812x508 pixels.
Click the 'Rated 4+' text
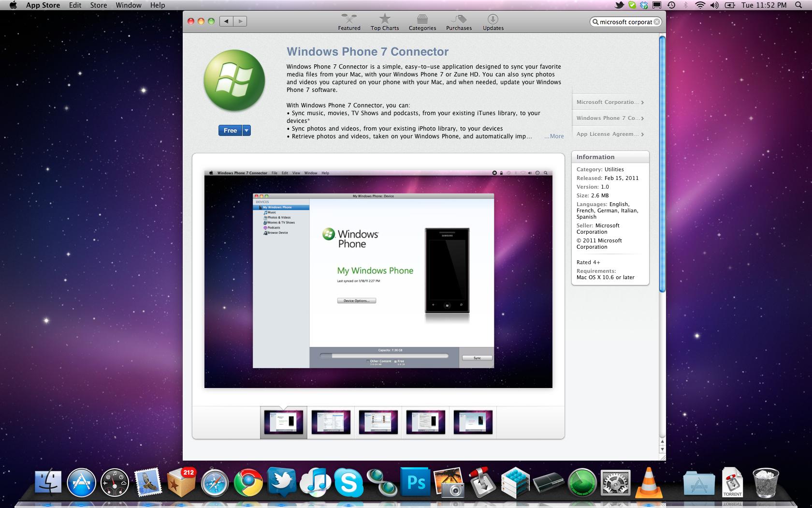pyautogui.click(x=588, y=262)
